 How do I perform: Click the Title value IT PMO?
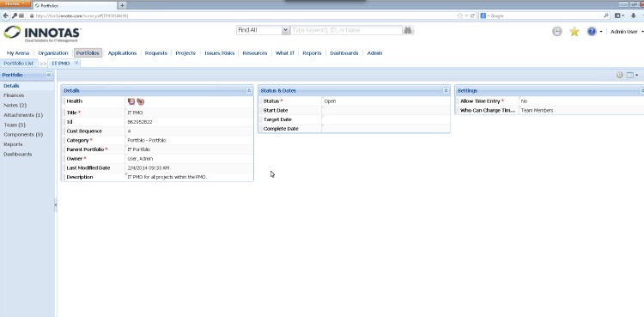(135, 113)
